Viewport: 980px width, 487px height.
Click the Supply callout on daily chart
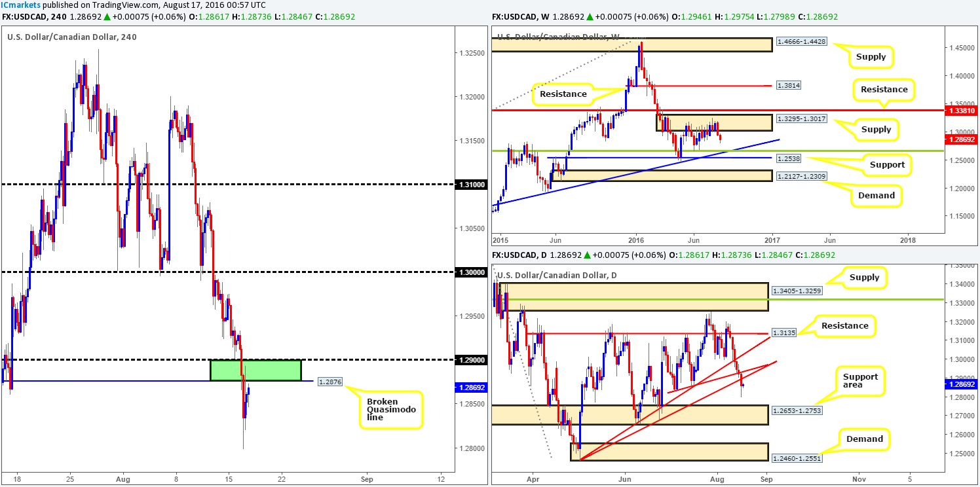point(864,278)
